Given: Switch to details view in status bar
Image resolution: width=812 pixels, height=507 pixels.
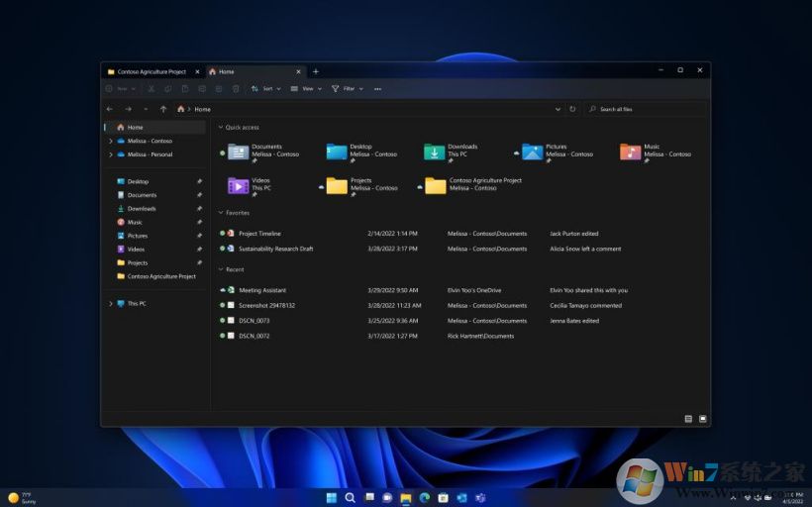Looking at the screenshot, I should click(x=688, y=419).
